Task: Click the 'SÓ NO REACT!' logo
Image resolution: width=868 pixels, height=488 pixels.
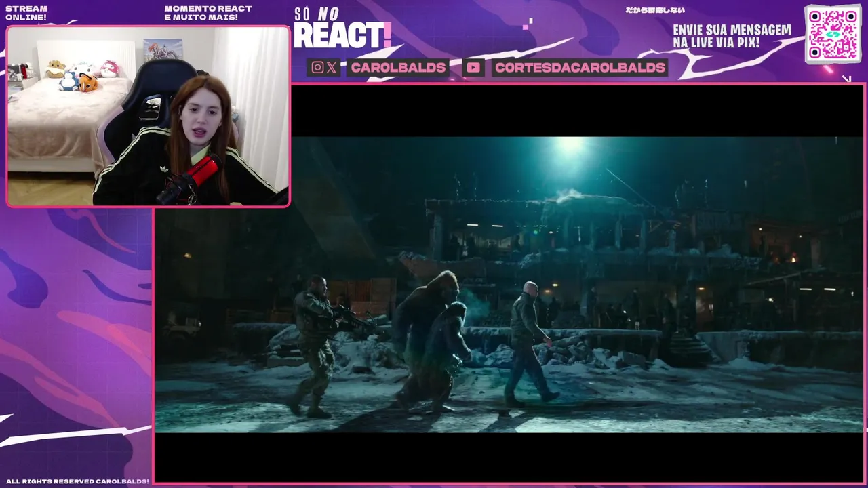Action: tap(342, 28)
